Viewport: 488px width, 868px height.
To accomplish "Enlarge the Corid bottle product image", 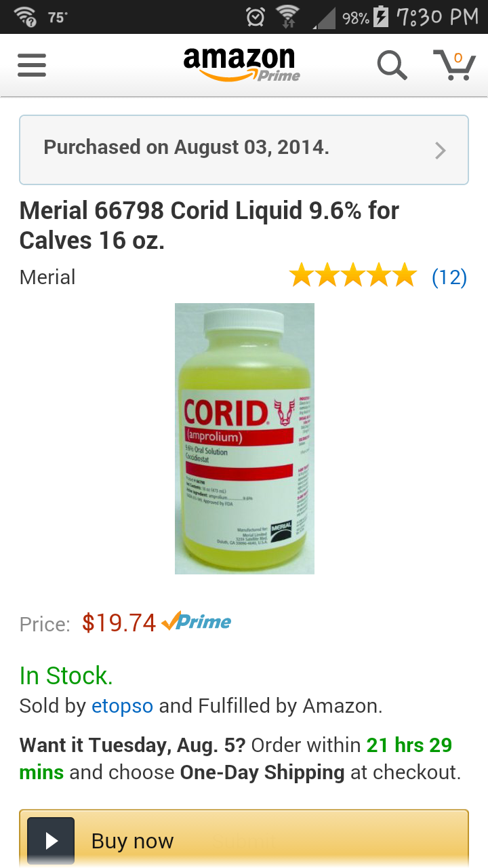I will (x=245, y=438).
